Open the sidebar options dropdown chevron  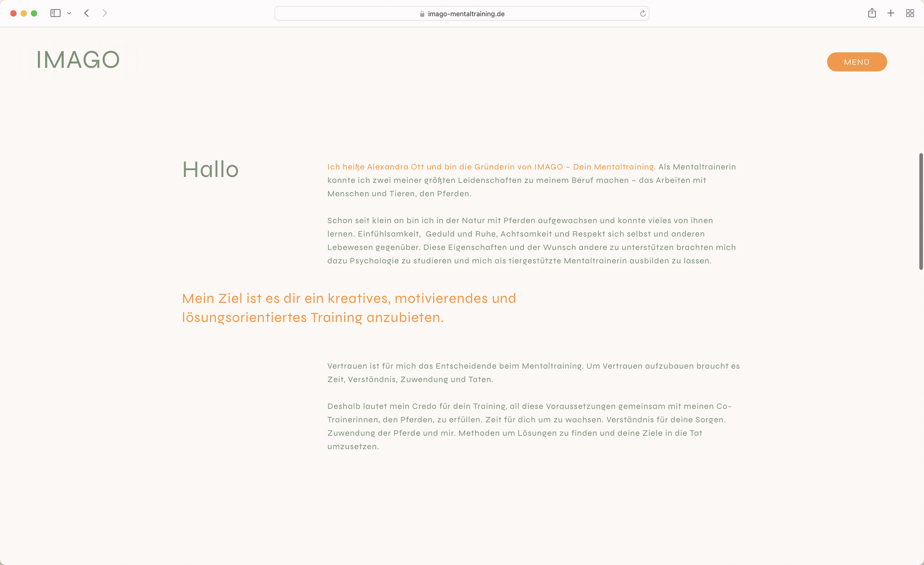pyautogui.click(x=69, y=14)
